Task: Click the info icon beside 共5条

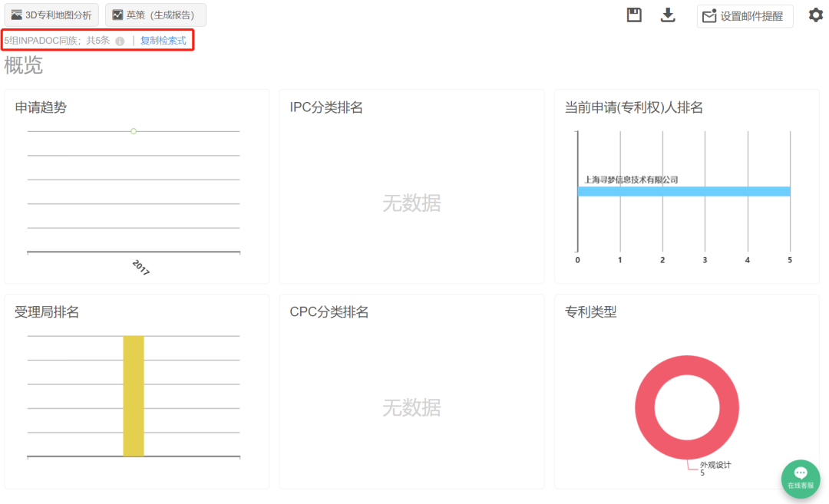Action: 120,41
